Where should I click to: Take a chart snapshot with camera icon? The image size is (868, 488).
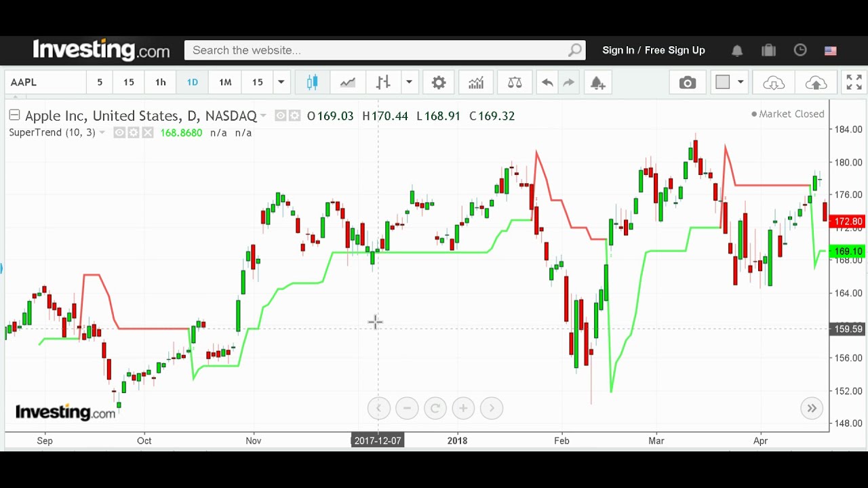(688, 83)
